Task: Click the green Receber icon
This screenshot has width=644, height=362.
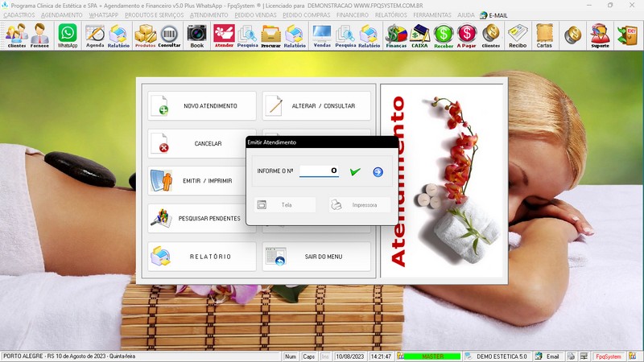Action: point(444,35)
